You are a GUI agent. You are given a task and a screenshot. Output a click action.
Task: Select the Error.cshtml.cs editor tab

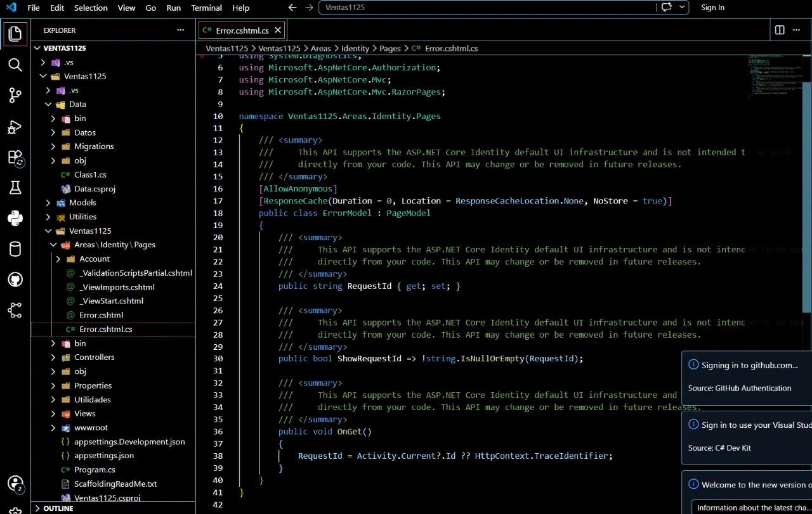[242, 30]
